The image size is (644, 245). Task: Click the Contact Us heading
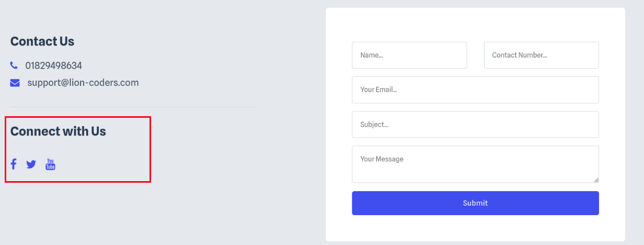(42, 41)
